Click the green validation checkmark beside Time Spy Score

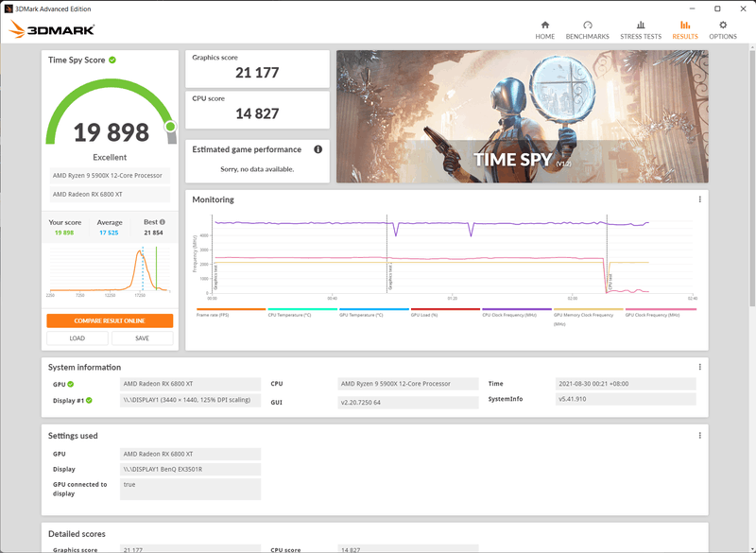[112, 60]
